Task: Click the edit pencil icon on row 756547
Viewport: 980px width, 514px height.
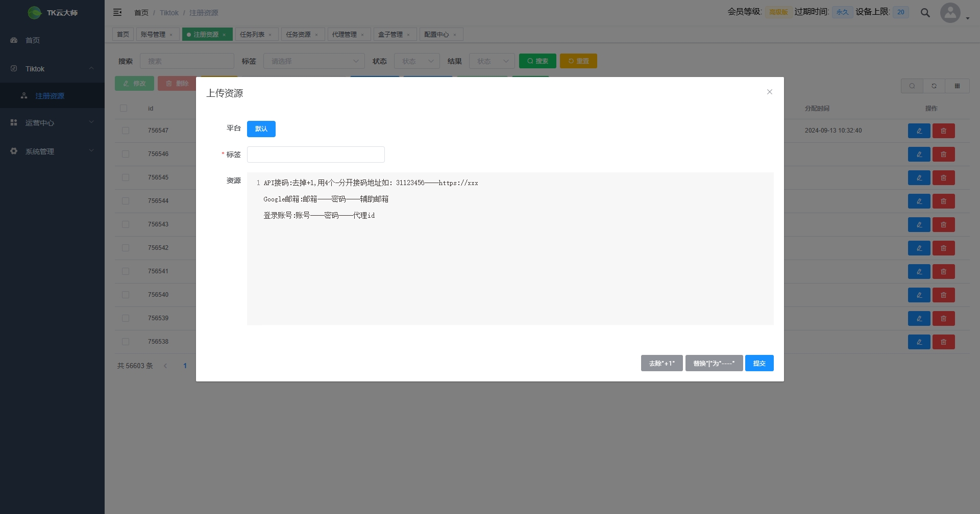Action: [x=919, y=131]
